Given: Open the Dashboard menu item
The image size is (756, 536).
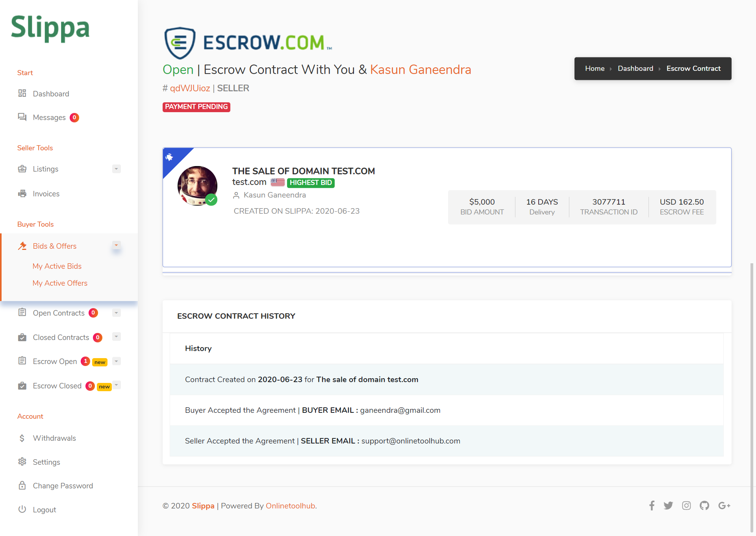Looking at the screenshot, I should 51,94.
